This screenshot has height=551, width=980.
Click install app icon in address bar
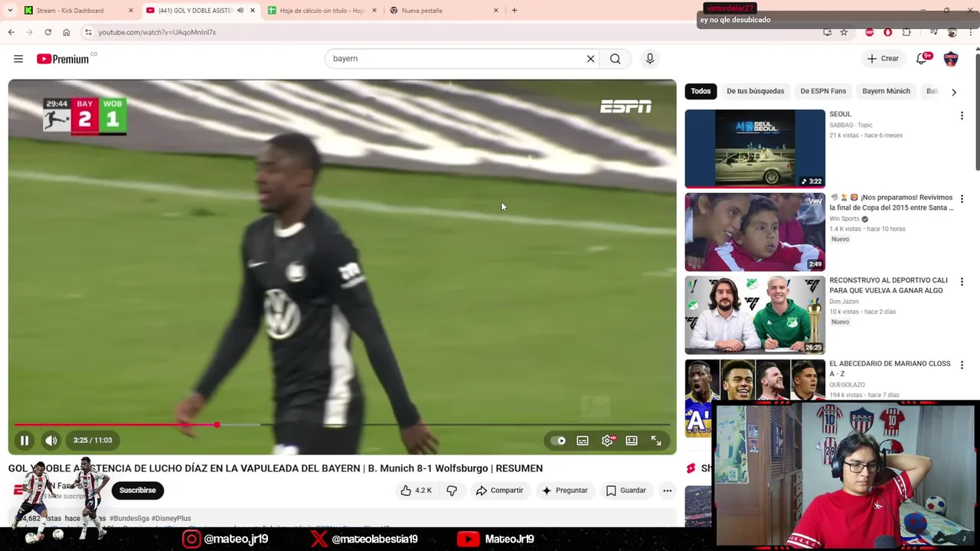(827, 32)
